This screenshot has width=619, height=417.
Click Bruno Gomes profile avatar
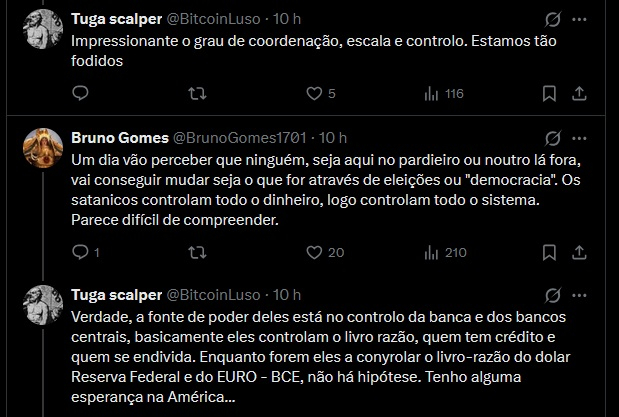click(45, 148)
